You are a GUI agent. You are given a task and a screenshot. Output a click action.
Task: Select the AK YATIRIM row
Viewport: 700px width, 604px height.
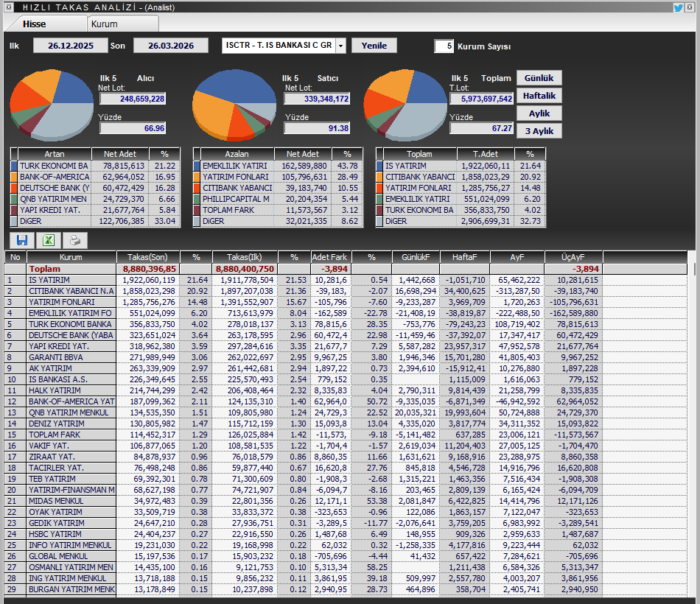click(346, 368)
